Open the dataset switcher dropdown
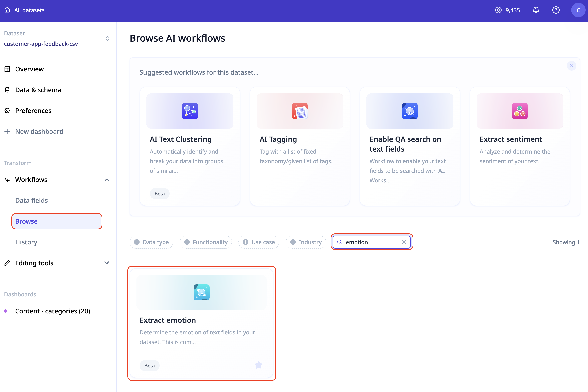This screenshot has height=392, width=588. [108, 38]
